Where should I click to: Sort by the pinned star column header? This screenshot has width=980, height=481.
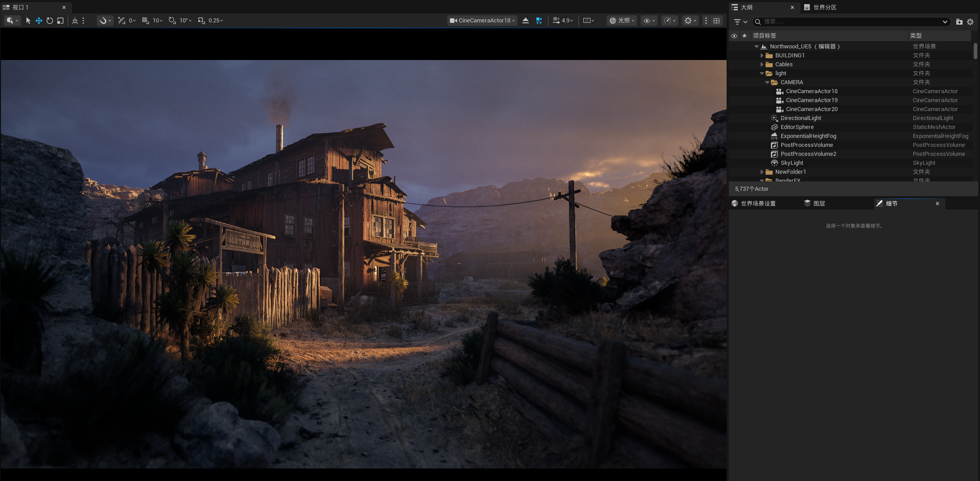click(745, 36)
